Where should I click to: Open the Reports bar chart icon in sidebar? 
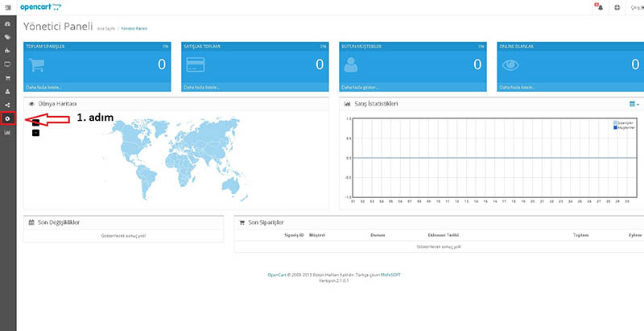tap(7, 132)
